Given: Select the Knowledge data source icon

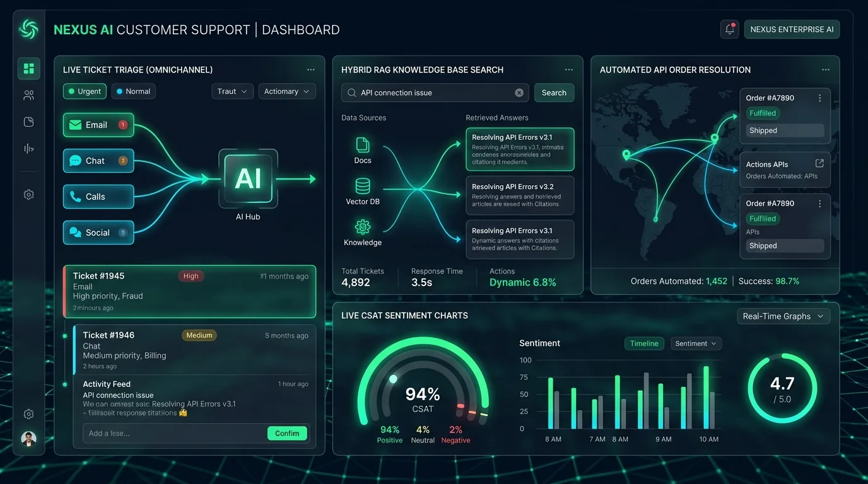Looking at the screenshot, I should tap(363, 227).
